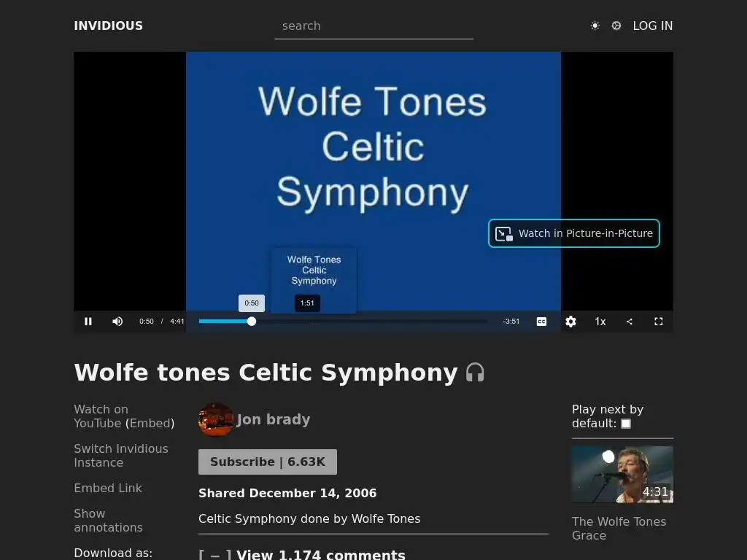The width and height of the screenshot is (747, 560).
Task: Click LOG IN link
Action: point(653,26)
